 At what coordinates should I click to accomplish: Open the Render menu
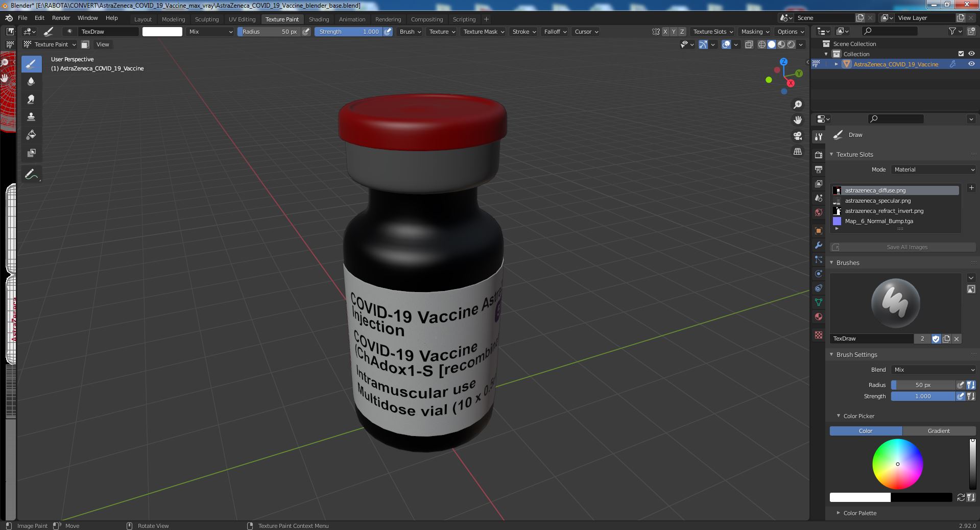tap(61, 18)
